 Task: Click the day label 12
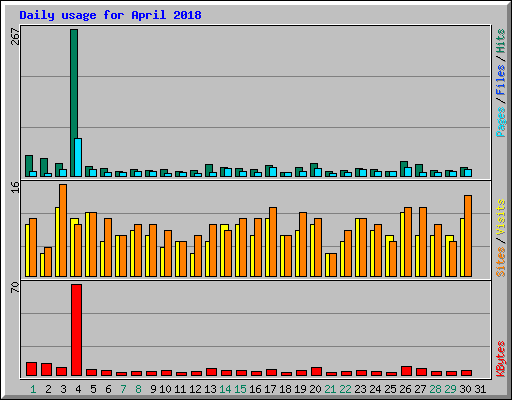(195, 389)
